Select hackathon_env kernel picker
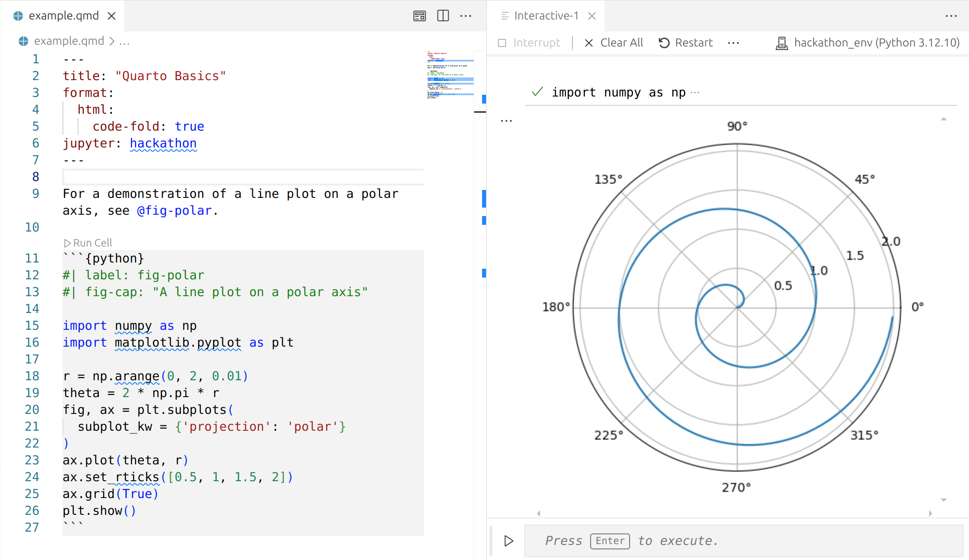Viewport: 969px width, 560px height. pyautogui.click(x=868, y=43)
